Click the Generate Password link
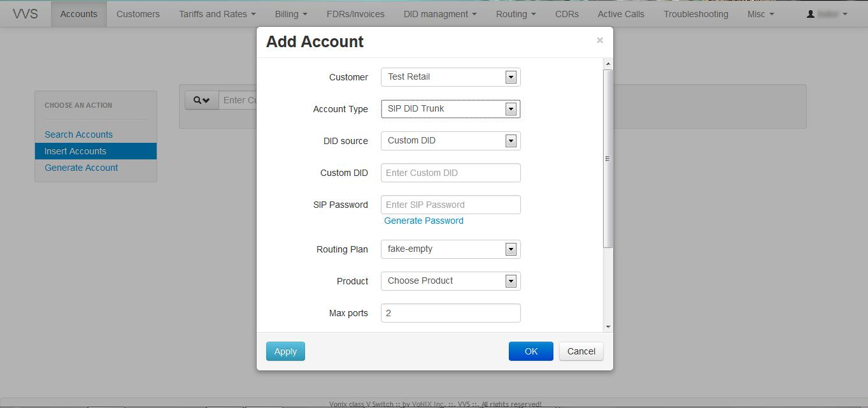The height and width of the screenshot is (408, 868). pos(423,221)
